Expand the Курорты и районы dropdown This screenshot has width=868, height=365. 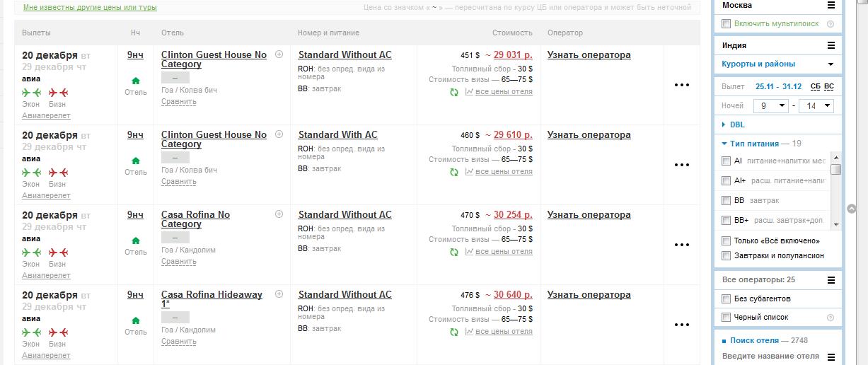pos(831,64)
